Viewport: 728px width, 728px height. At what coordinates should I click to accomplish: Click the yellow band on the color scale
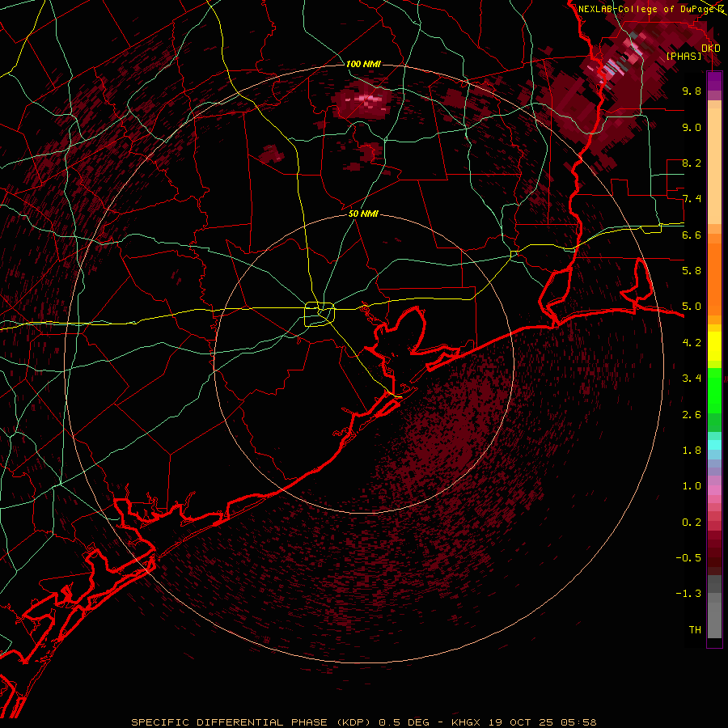click(x=714, y=346)
